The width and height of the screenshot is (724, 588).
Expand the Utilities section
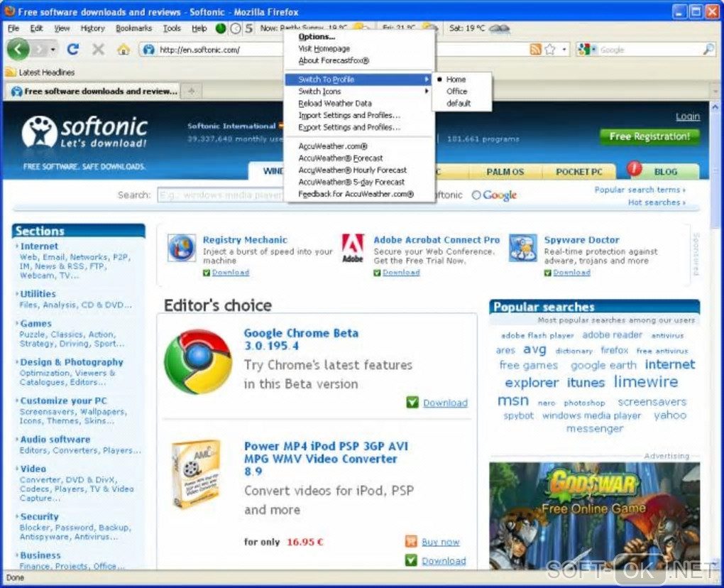38,294
